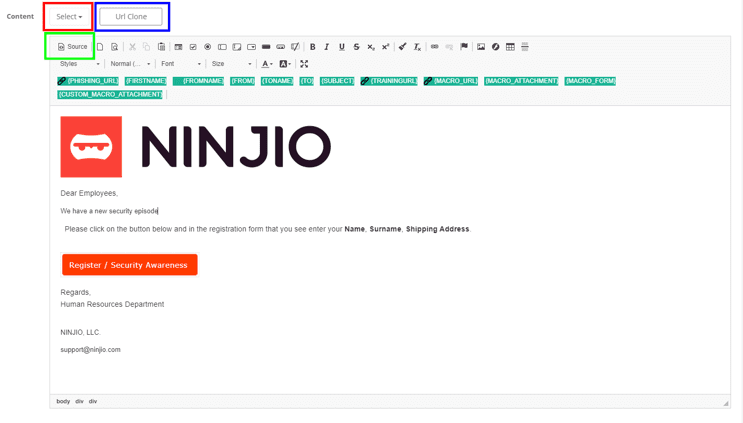Insert the {PHISHING_URL} macro
743x423 pixels.
[88, 81]
